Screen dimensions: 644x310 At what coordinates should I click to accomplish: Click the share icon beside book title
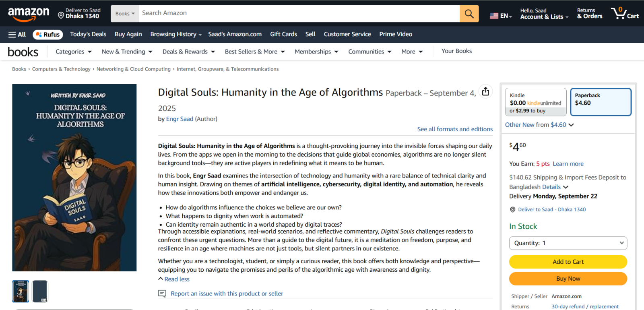coord(485,92)
